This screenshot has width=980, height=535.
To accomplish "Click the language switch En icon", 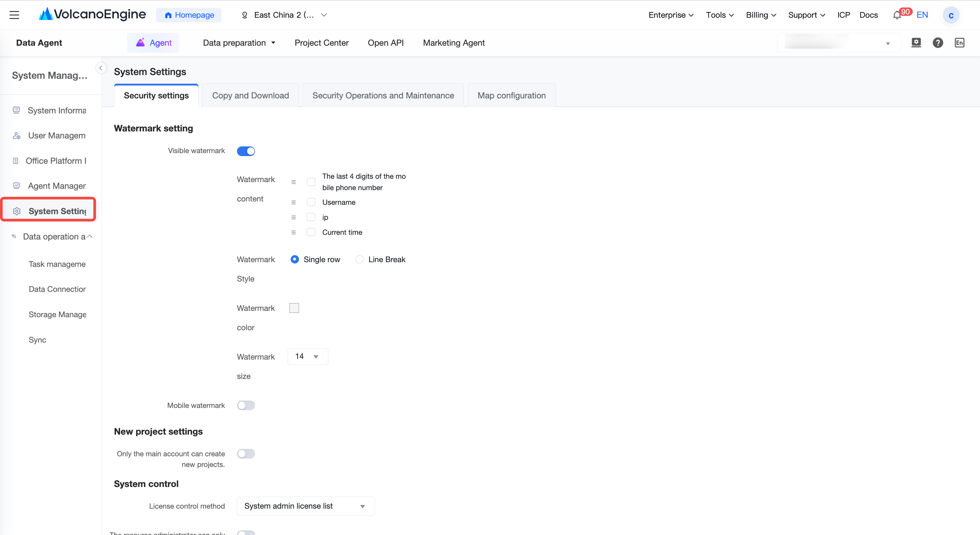I will [x=959, y=43].
